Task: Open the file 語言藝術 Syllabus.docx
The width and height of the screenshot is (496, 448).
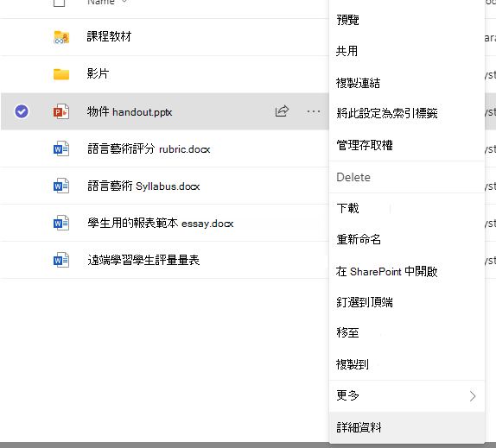Action: [x=143, y=186]
